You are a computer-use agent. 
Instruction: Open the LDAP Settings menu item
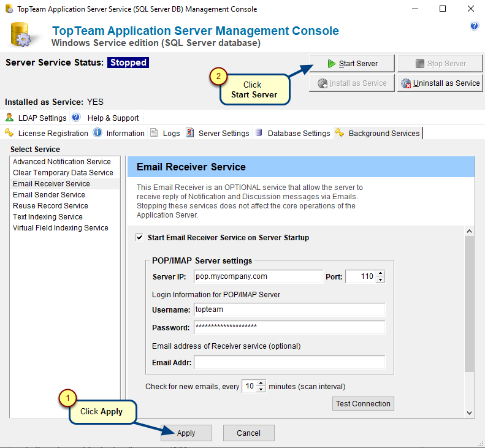(x=36, y=118)
